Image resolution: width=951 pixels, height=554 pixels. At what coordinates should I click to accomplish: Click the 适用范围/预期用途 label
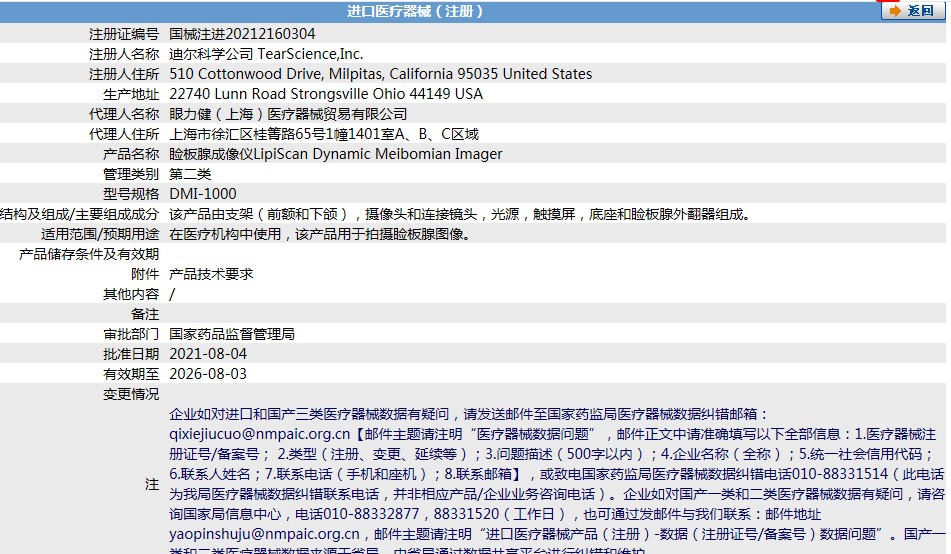coord(100,234)
